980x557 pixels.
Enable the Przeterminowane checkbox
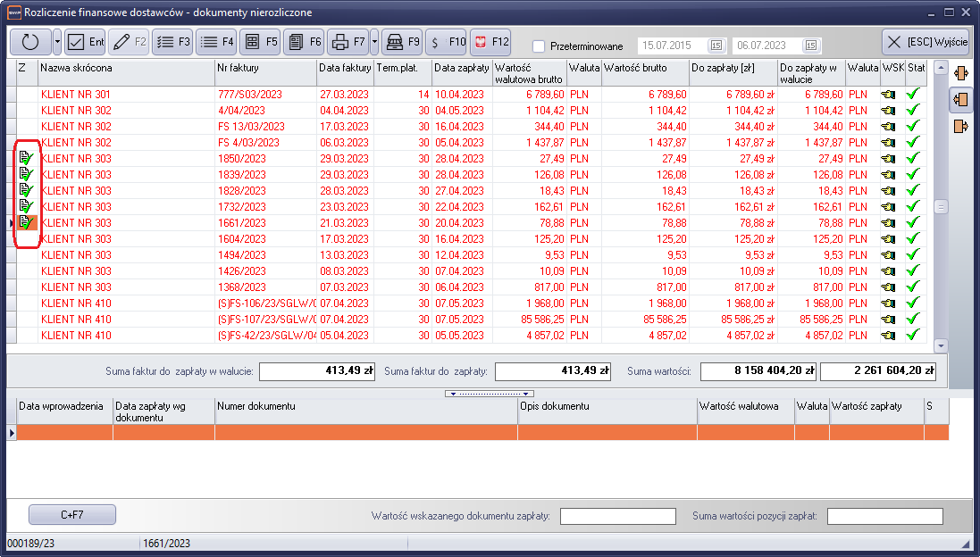pyautogui.click(x=539, y=46)
